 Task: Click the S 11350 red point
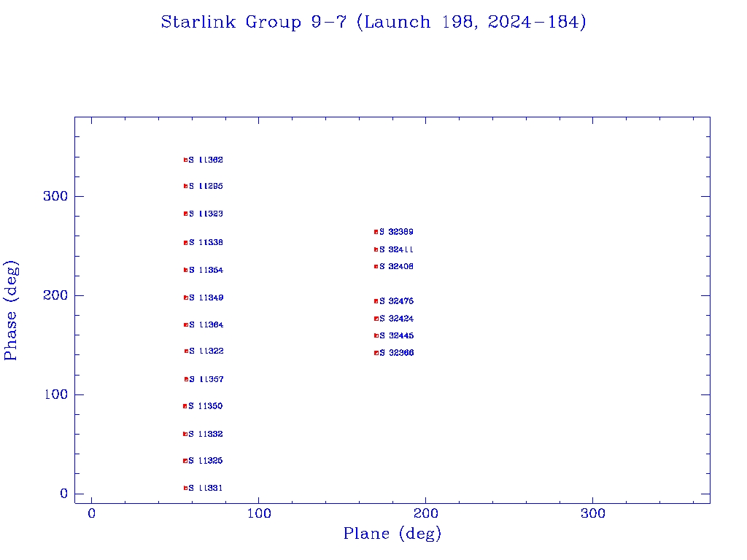tap(185, 406)
